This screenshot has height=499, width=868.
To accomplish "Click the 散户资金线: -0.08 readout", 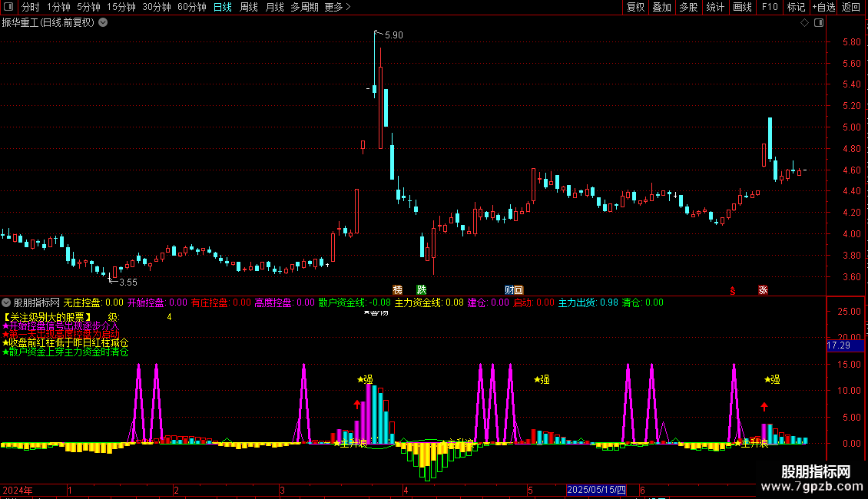I will (354, 302).
